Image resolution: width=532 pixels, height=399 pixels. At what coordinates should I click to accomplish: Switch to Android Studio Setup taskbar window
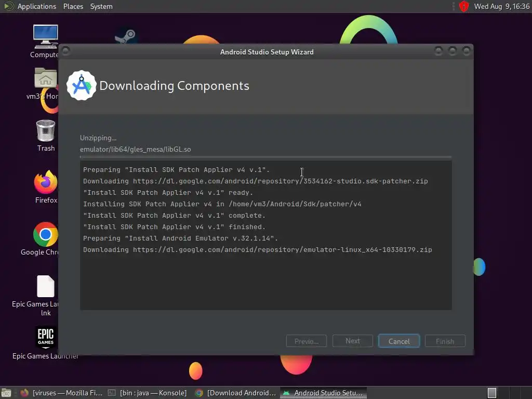pyautogui.click(x=323, y=393)
